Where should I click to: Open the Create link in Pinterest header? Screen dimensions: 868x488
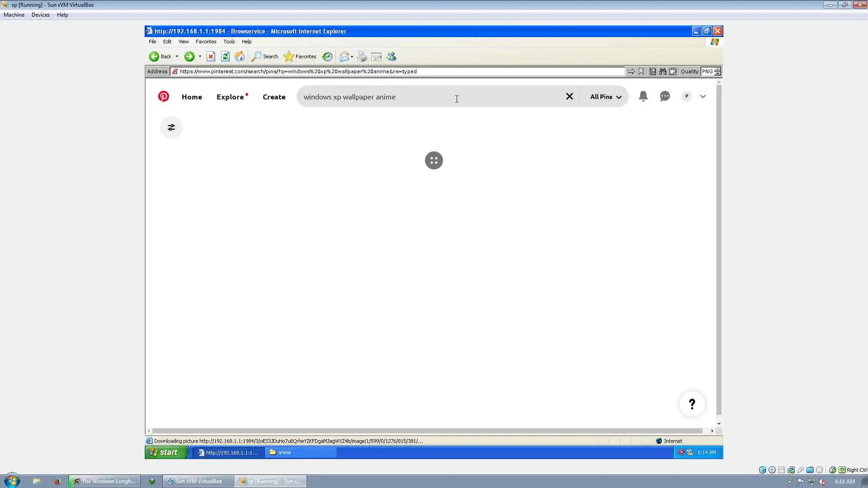click(x=274, y=97)
